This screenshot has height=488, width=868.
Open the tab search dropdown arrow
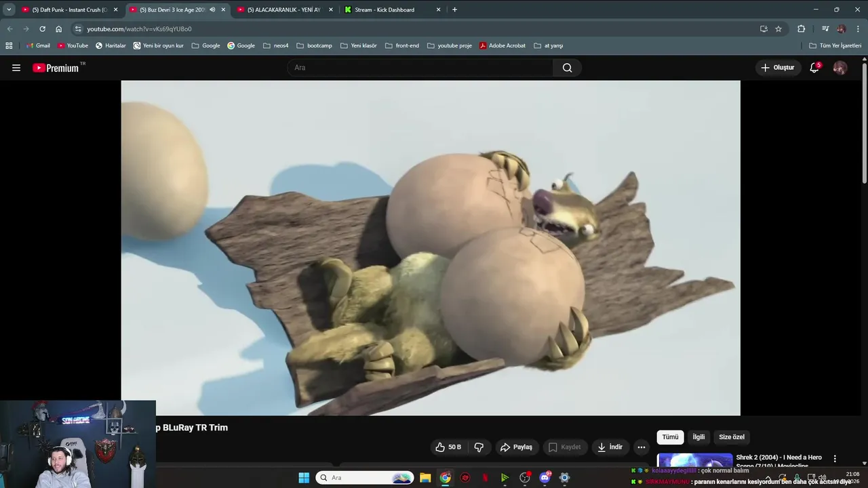tap(9, 9)
